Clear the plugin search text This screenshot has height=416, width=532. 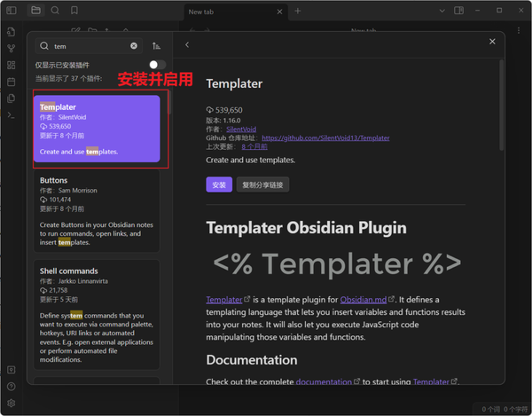tap(134, 46)
